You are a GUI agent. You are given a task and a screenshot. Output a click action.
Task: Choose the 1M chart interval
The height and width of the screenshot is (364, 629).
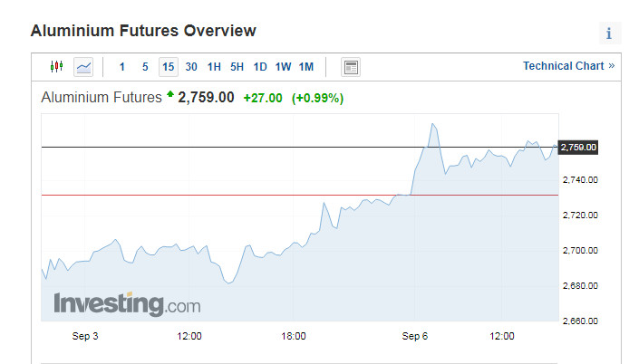click(306, 67)
